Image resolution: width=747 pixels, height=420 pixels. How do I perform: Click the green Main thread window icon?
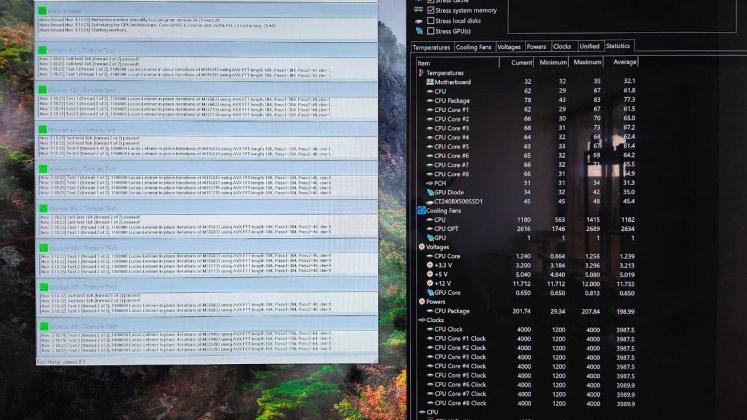click(41, 9)
